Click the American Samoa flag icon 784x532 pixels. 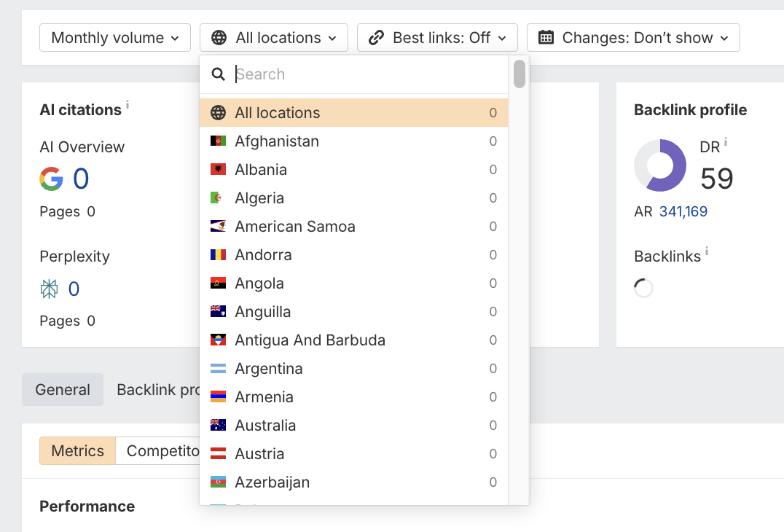[x=218, y=227]
